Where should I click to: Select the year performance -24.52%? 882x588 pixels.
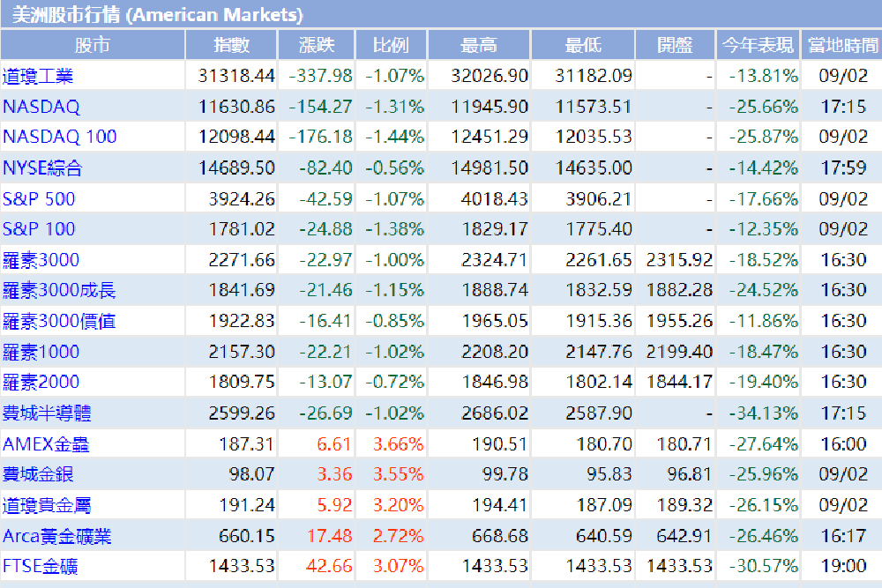pos(763,290)
